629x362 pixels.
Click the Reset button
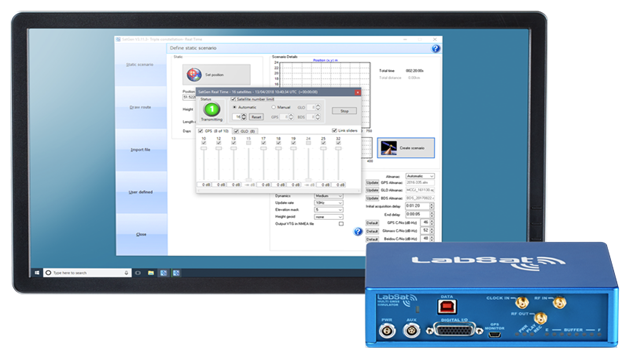tap(256, 117)
